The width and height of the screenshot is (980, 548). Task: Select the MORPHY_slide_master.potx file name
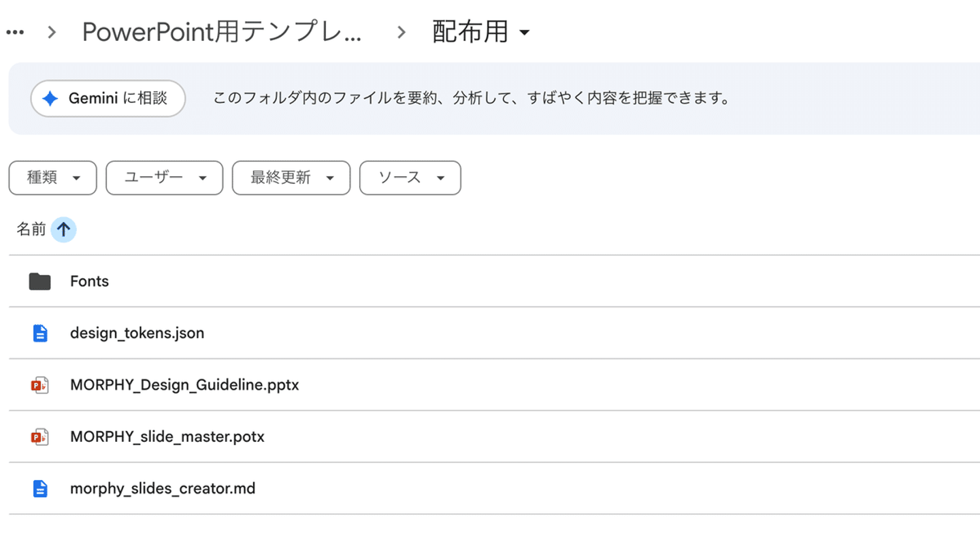click(167, 436)
